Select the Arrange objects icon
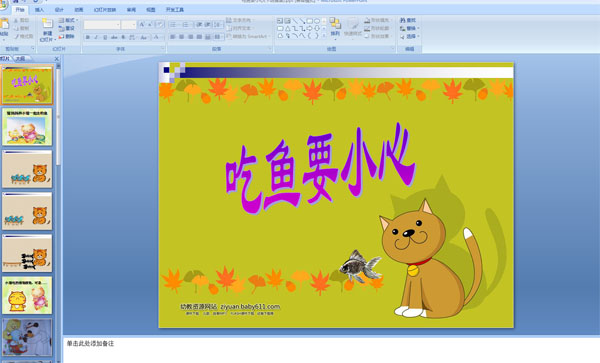The height and width of the screenshot is (363, 600). click(x=335, y=24)
